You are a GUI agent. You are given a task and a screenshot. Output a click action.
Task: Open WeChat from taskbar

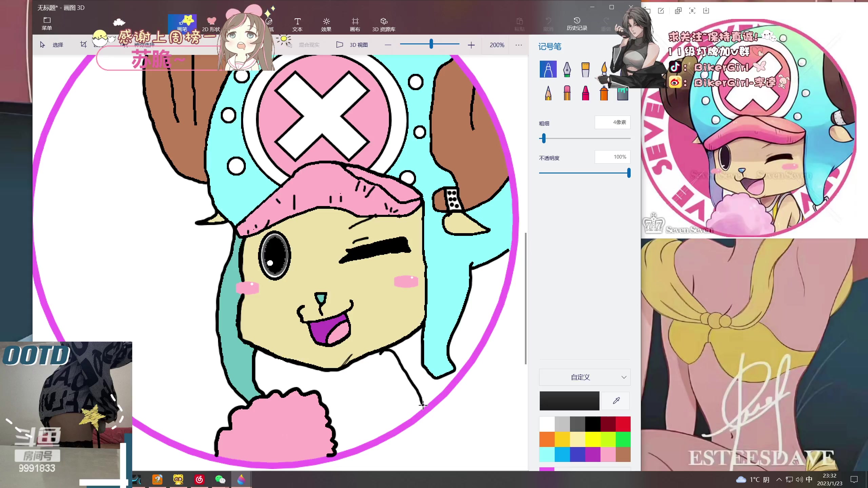click(220, 479)
